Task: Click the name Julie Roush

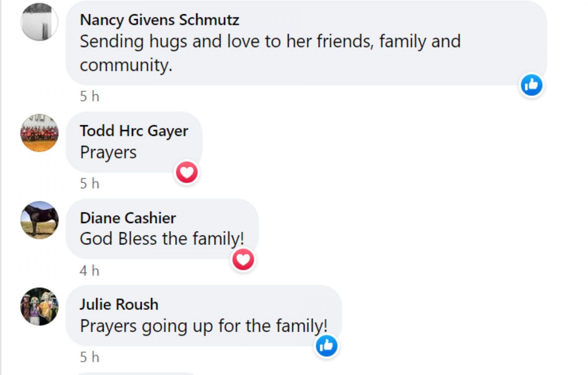Action: [x=119, y=304]
